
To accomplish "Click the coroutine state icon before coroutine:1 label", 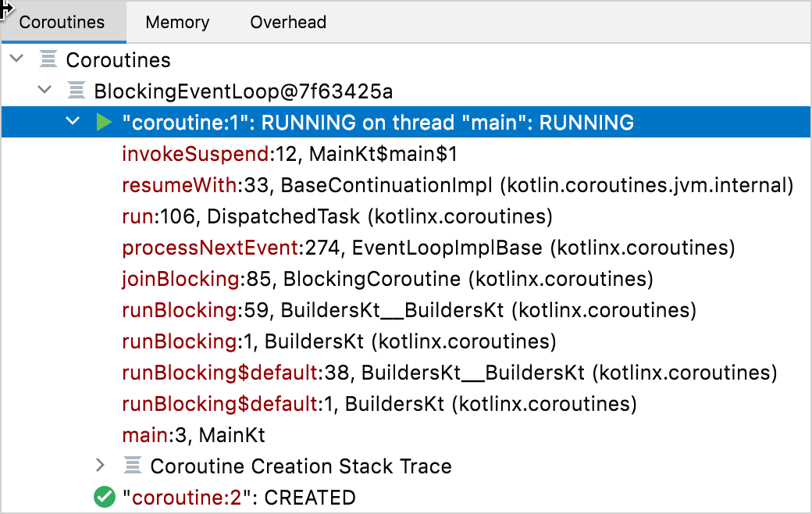I will (104, 122).
